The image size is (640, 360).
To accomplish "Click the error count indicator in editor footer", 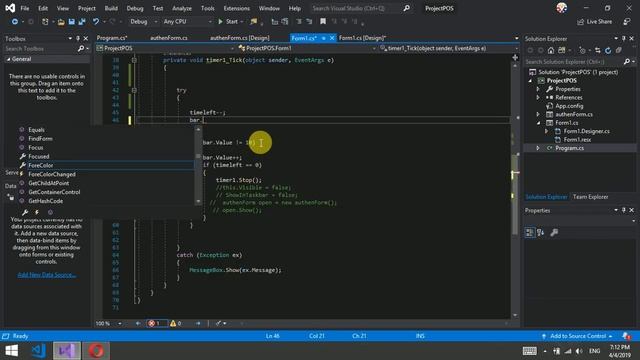I will pos(157,323).
